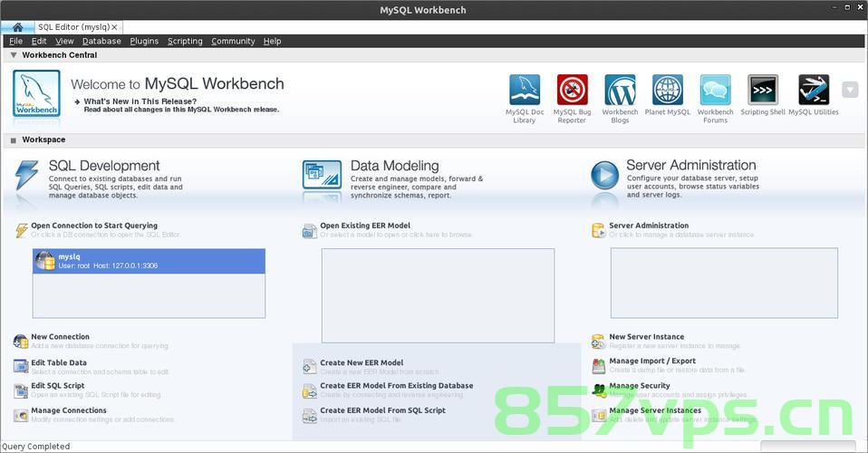Click the Create EER Model From Existing Database icon
The height and width of the screenshot is (453, 868).
pos(310,390)
